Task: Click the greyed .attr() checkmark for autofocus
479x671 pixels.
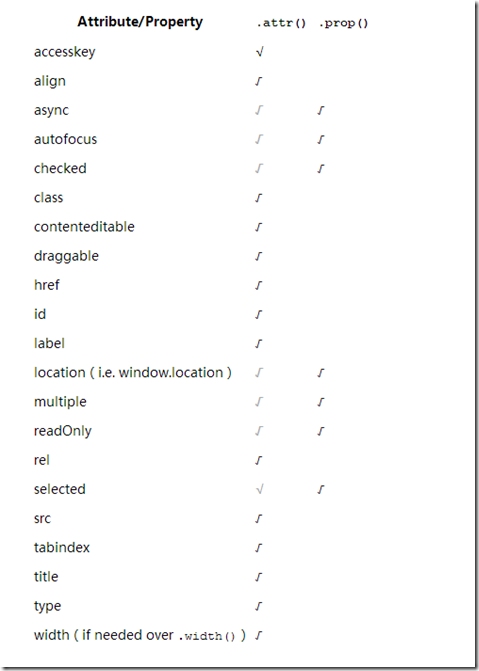Action: (259, 140)
